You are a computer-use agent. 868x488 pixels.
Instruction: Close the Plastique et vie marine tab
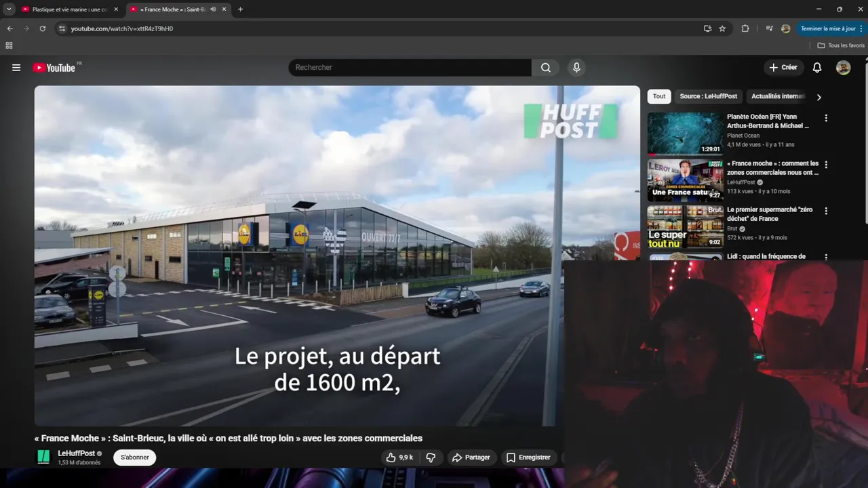(116, 9)
